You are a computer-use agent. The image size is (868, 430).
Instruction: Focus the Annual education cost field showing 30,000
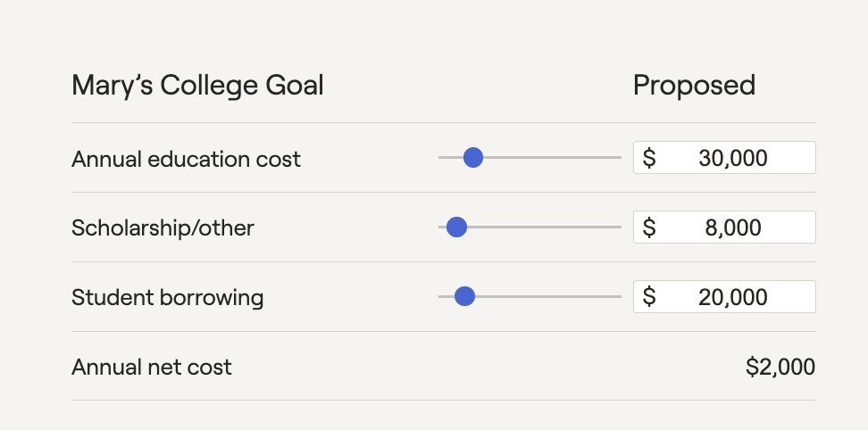tap(732, 158)
